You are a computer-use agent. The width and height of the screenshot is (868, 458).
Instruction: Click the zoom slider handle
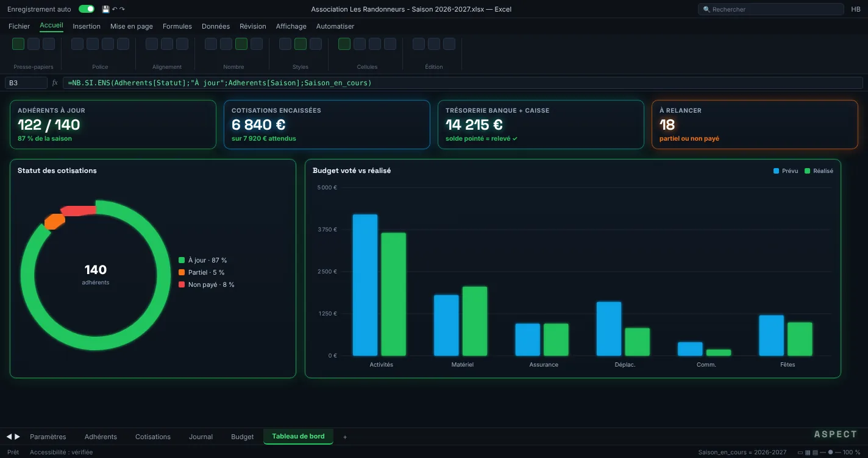click(x=830, y=453)
